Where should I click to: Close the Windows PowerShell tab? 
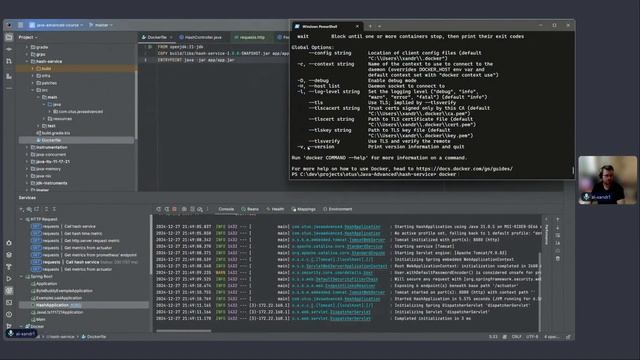pyautogui.click(x=357, y=26)
